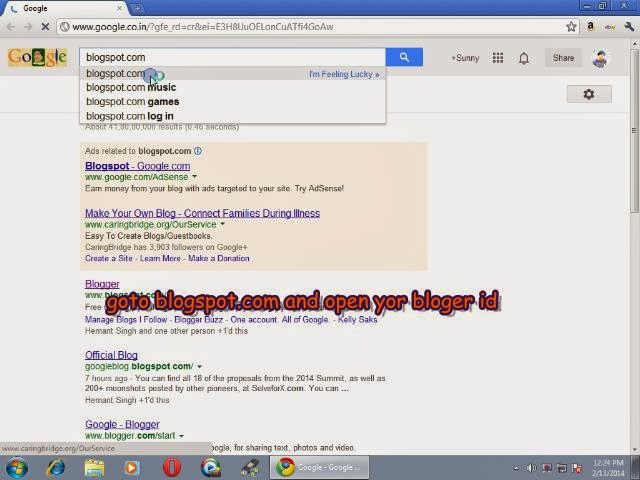Image resolution: width=640 pixels, height=480 pixels.
Task: Click 'Create a Site' sublink
Action: click(109, 258)
